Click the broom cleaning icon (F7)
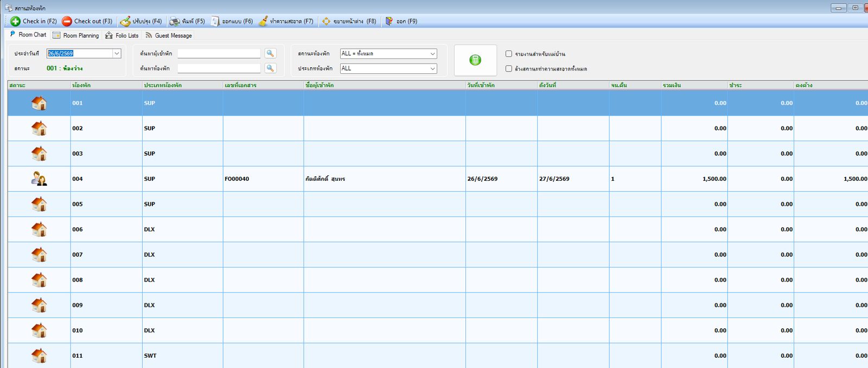Screen dimensions: 868x368 (263, 21)
